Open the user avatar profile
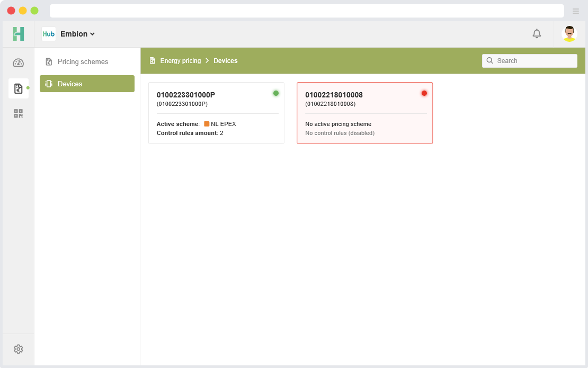 pos(569,34)
